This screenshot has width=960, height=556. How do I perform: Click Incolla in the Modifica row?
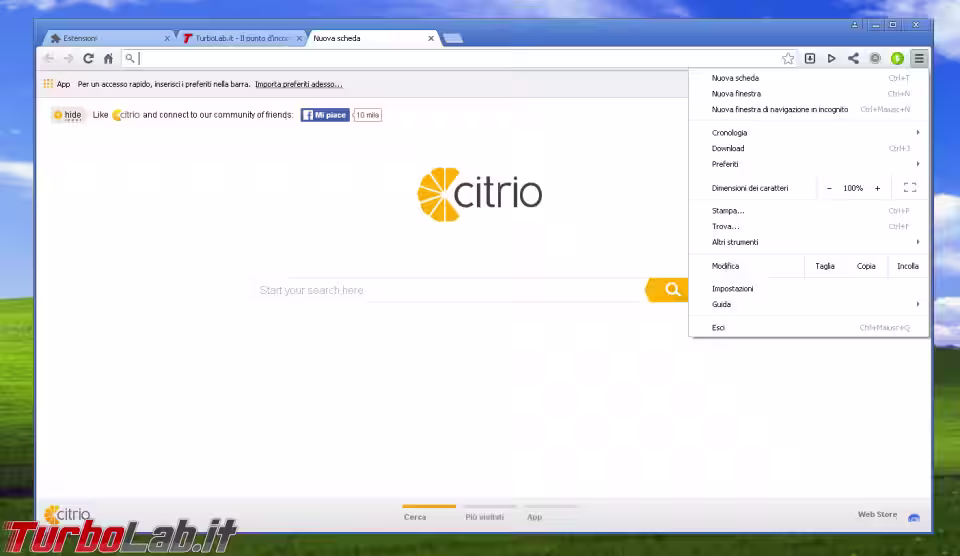907,266
